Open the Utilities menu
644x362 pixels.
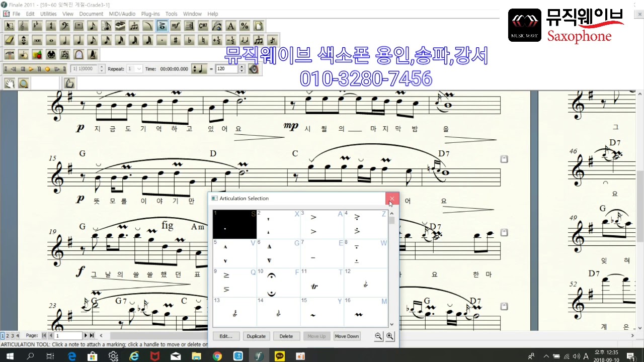pos(48,14)
